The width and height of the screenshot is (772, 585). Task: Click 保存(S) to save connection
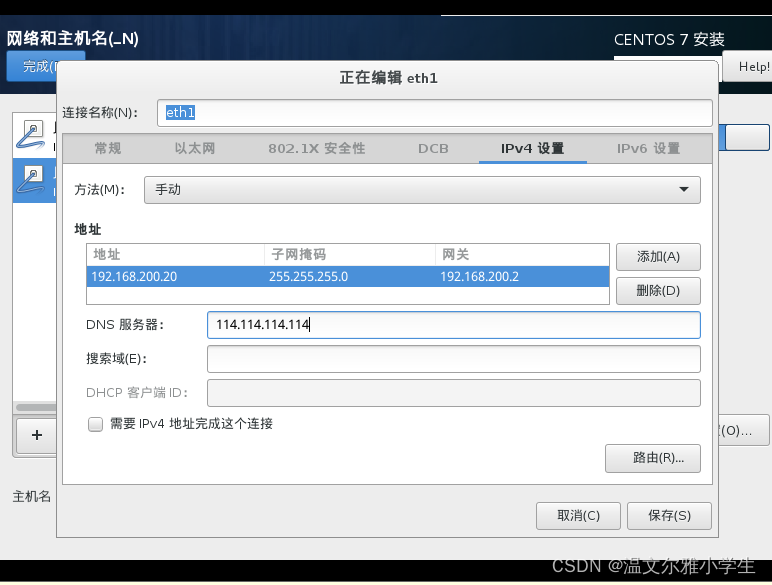tap(670, 516)
